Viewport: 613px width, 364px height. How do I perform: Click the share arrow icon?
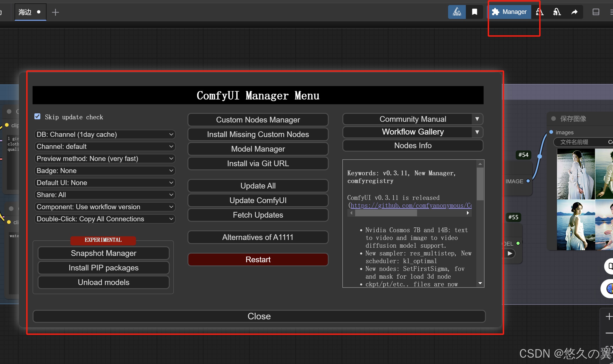pyautogui.click(x=574, y=12)
